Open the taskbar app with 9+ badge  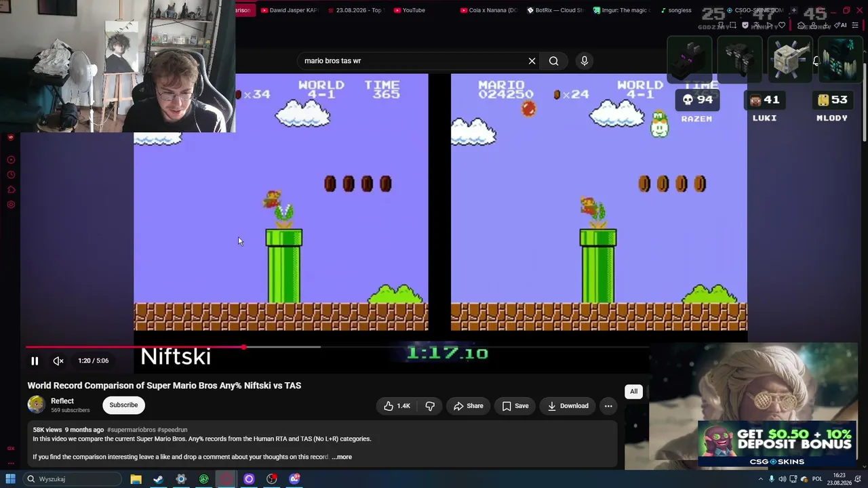tap(295, 479)
